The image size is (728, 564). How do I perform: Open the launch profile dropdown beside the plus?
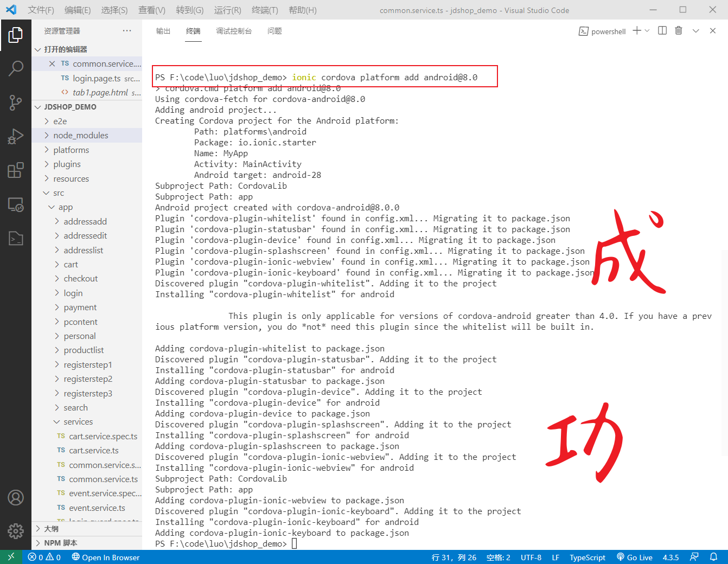647,31
